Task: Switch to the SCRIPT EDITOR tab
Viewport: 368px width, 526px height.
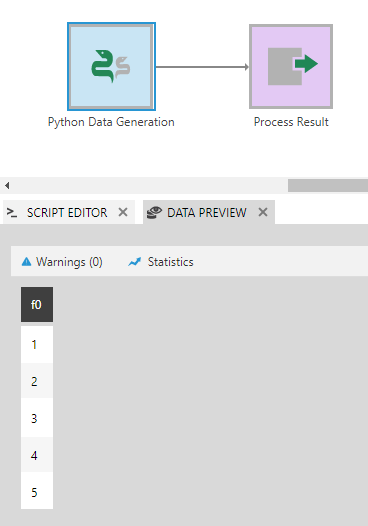Action: coord(67,212)
